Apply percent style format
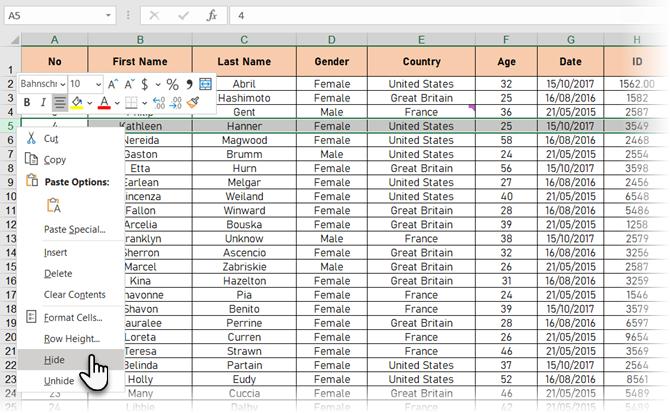Screen dimensions: 670x413 (172, 84)
